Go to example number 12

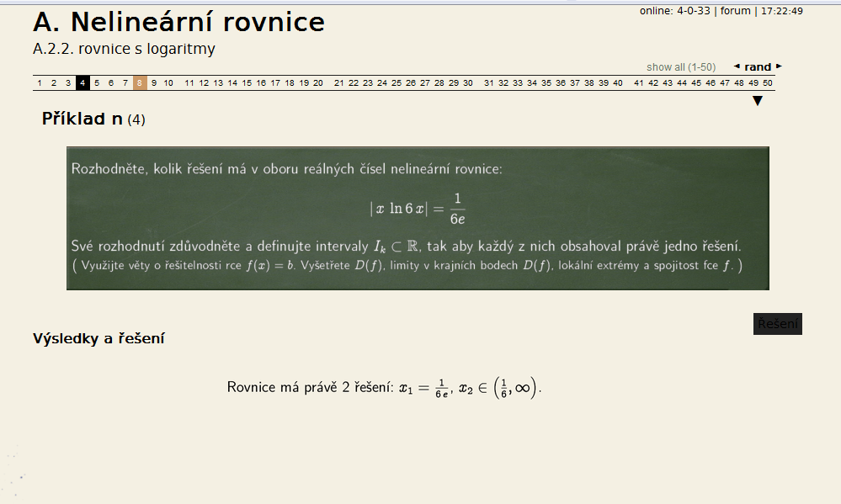click(x=204, y=82)
